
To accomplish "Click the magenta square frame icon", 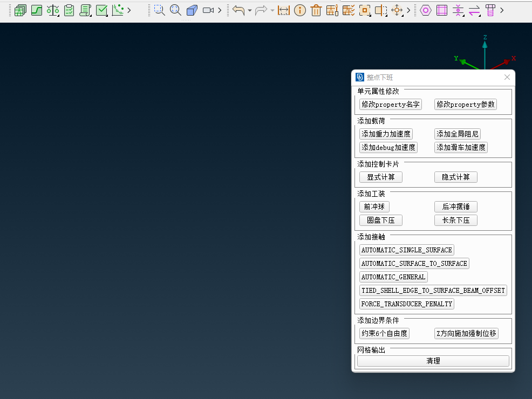I will (x=442, y=10).
